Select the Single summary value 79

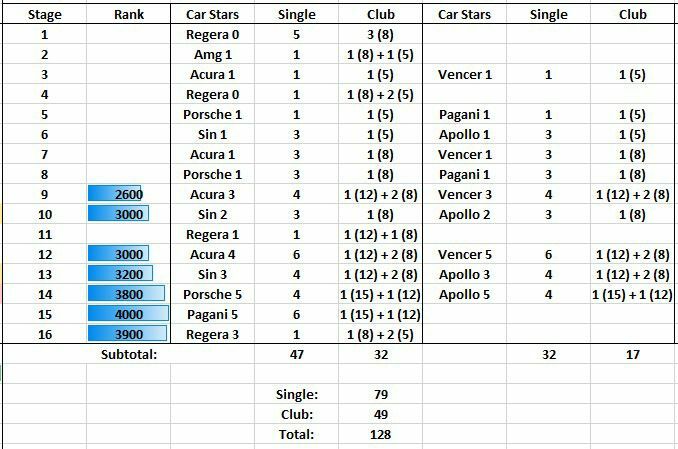tap(380, 394)
